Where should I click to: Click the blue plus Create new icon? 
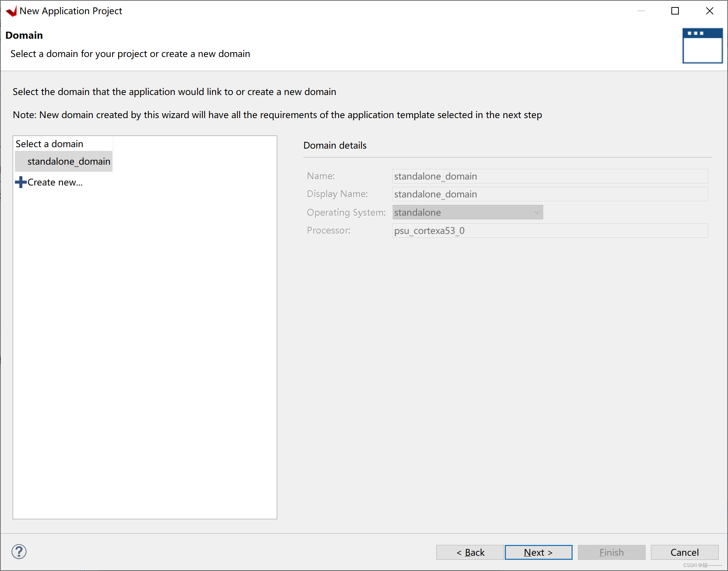pos(21,182)
